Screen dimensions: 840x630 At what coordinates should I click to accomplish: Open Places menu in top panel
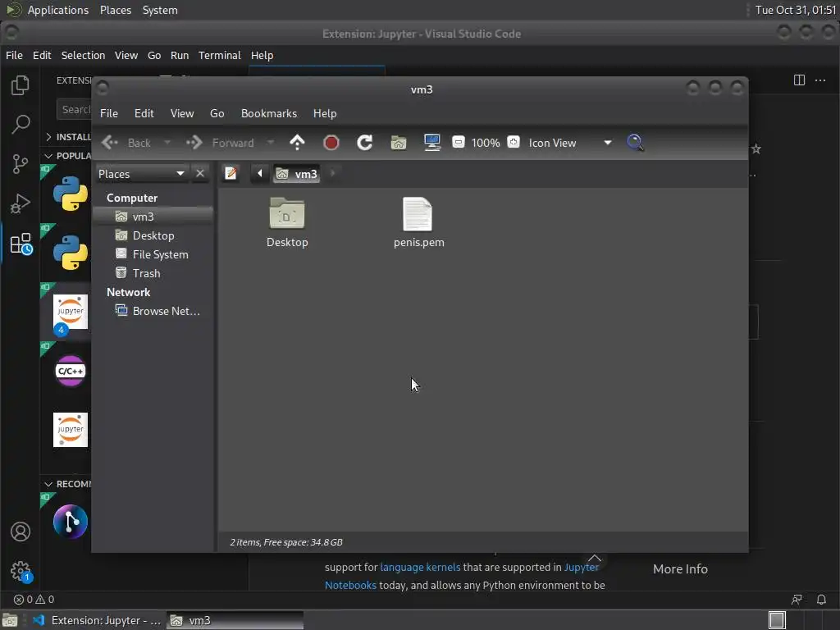point(116,10)
